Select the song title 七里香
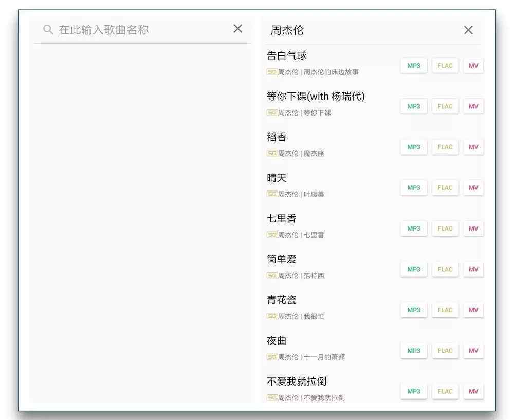The width and height of the screenshot is (514, 420). pos(282,218)
